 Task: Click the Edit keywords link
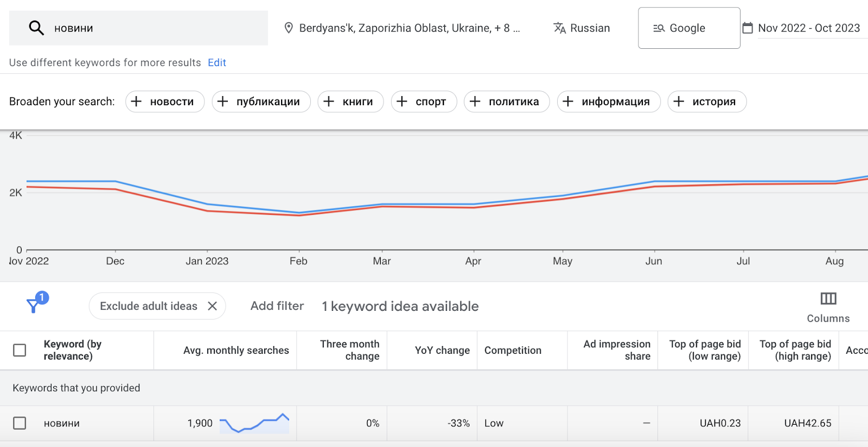pos(216,63)
